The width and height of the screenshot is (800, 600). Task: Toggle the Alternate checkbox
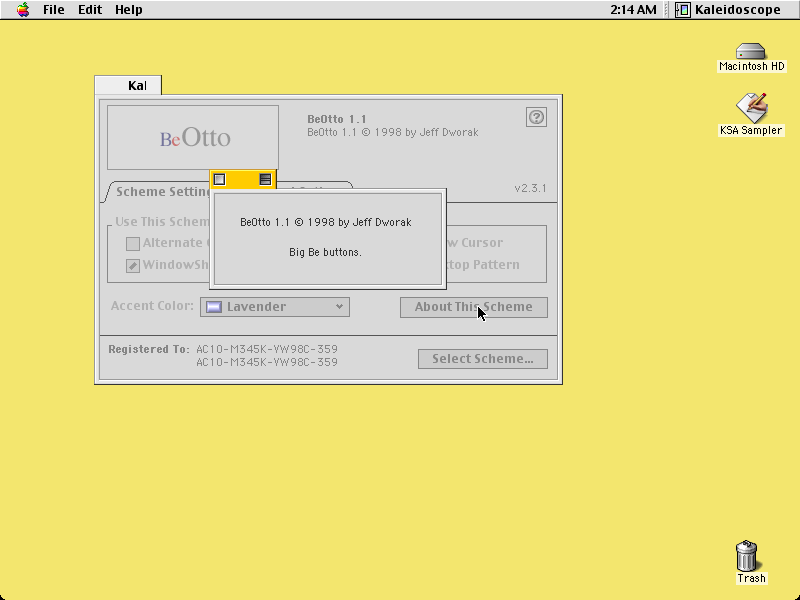[x=133, y=243]
